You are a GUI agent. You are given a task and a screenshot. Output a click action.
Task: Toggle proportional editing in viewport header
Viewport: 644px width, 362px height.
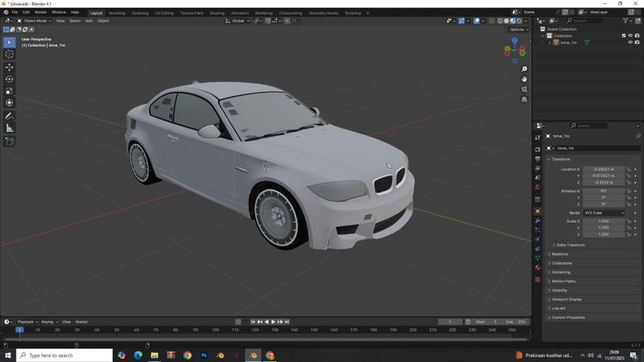[287, 21]
